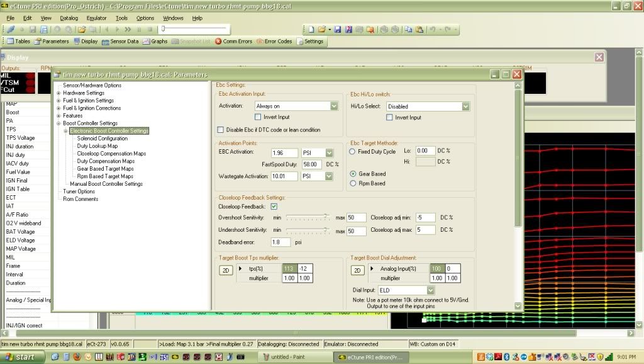Select the Rpm Based radio button
Viewport: 644px width, 364px height.
(x=353, y=183)
